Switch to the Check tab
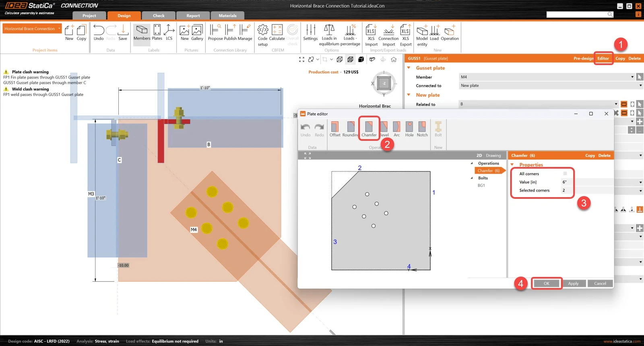 (x=159, y=16)
